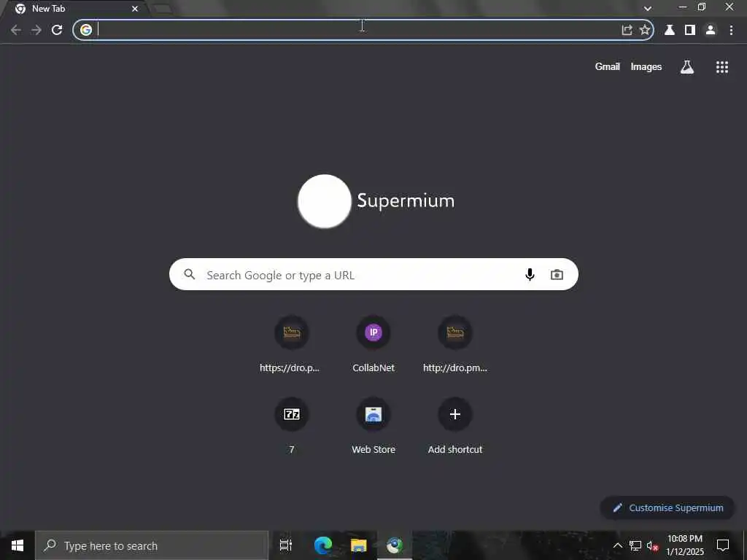Open Task View on the taskbar
Viewport: 747px width, 560px height.
click(x=286, y=545)
